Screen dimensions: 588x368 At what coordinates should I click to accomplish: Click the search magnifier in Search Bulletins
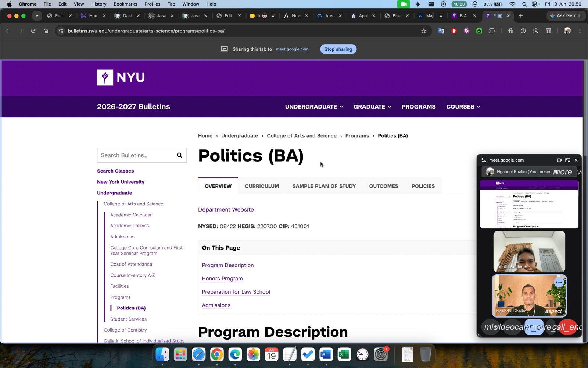click(179, 155)
